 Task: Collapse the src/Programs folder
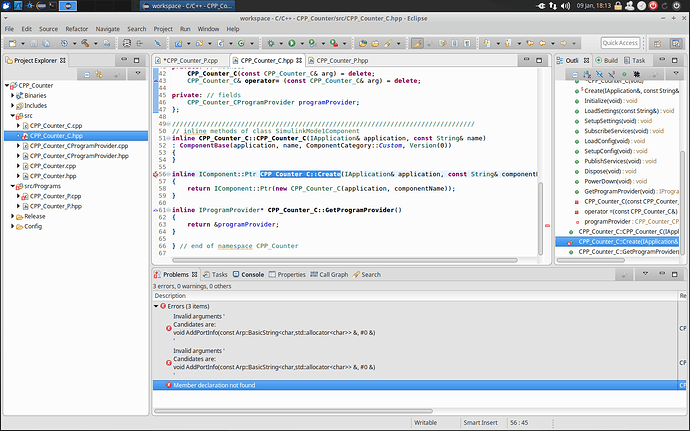(12, 186)
